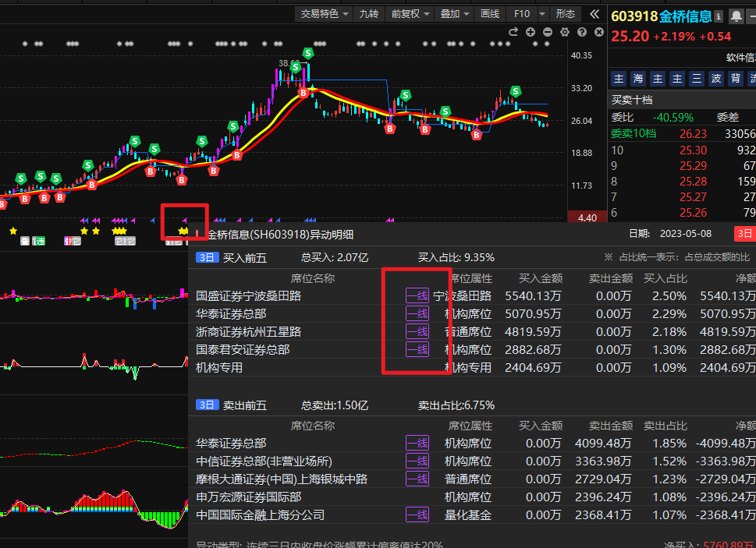Open the 前复权 adjustment dropdown

coord(410,14)
